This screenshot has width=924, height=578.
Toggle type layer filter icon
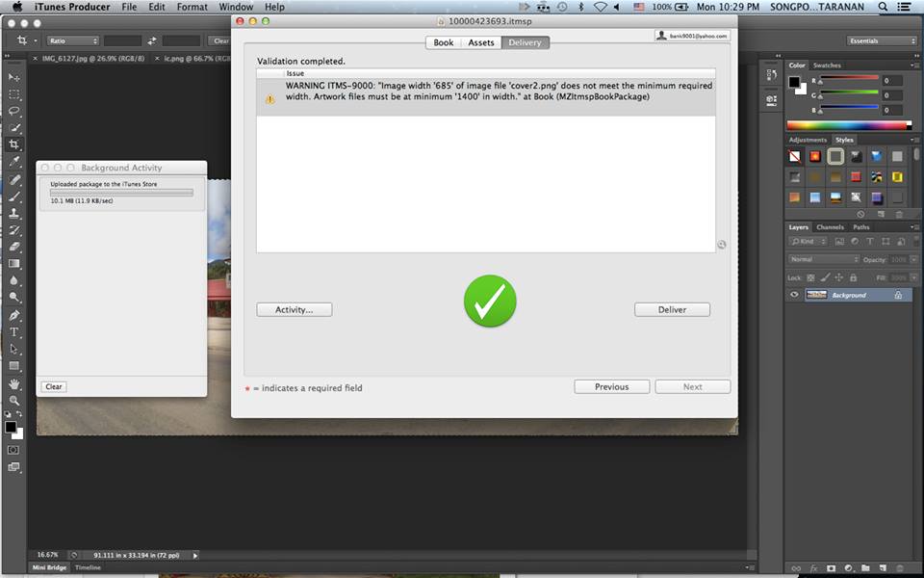click(x=870, y=241)
